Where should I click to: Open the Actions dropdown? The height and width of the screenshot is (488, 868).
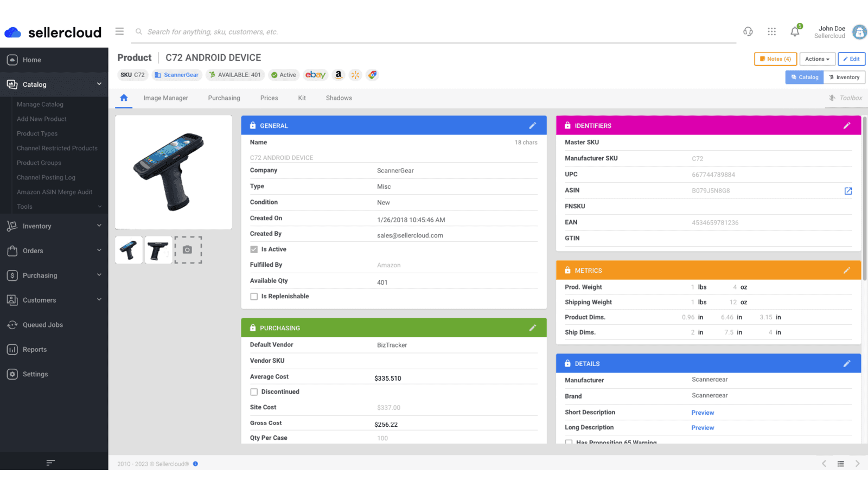817,59
